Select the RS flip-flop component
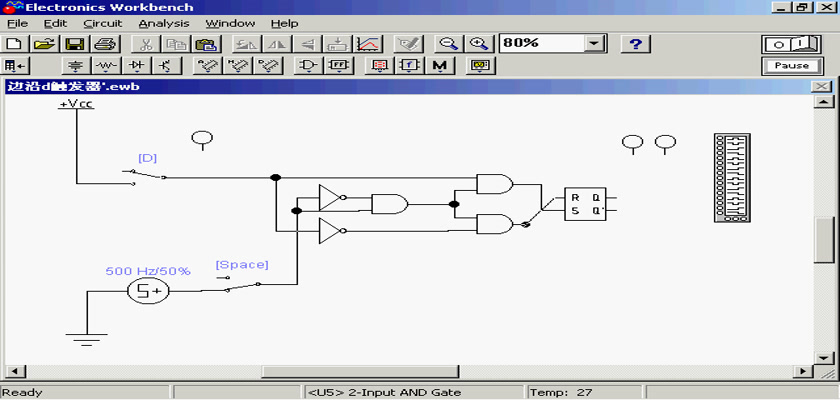840x400 pixels. [x=586, y=203]
